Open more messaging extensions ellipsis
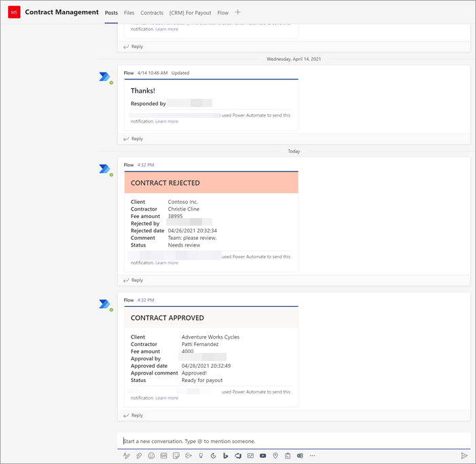476x464 pixels. coord(312,456)
